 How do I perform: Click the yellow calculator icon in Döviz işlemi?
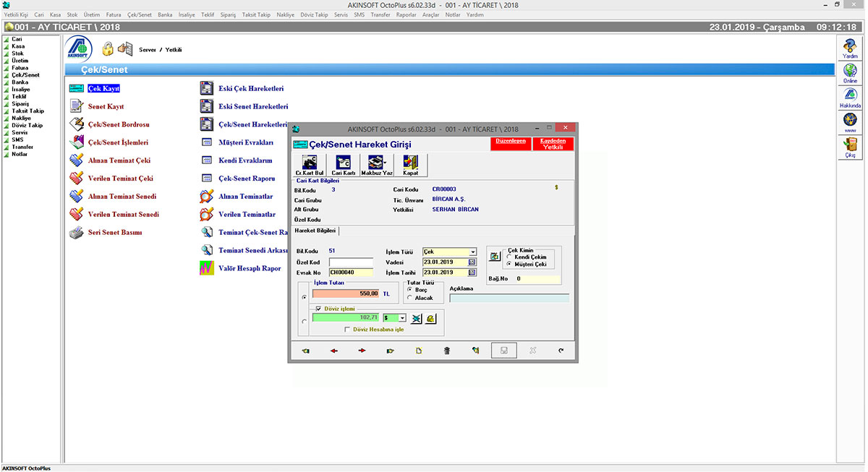tap(430, 318)
